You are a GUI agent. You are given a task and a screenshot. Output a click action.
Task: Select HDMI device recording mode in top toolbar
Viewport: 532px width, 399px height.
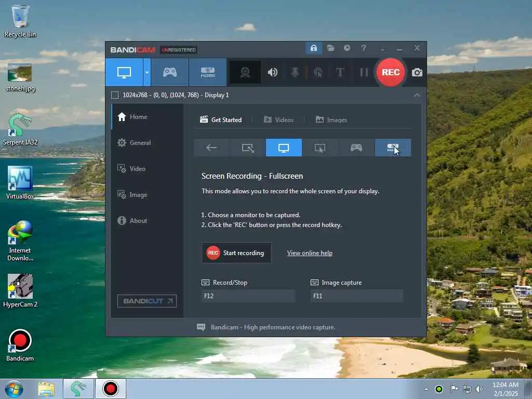(x=208, y=72)
